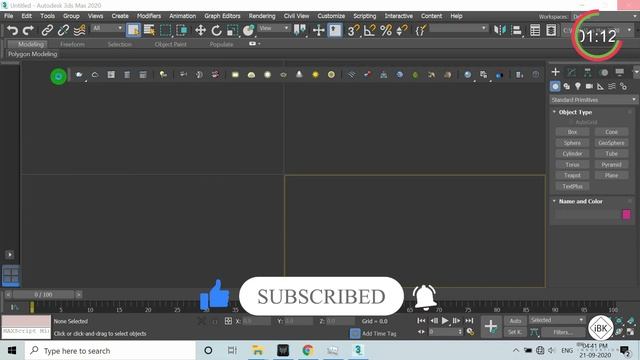Open the named selection sets dropdown
Image resolution: width=640 pixels, height=360 pixels.
[x=458, y=28]
